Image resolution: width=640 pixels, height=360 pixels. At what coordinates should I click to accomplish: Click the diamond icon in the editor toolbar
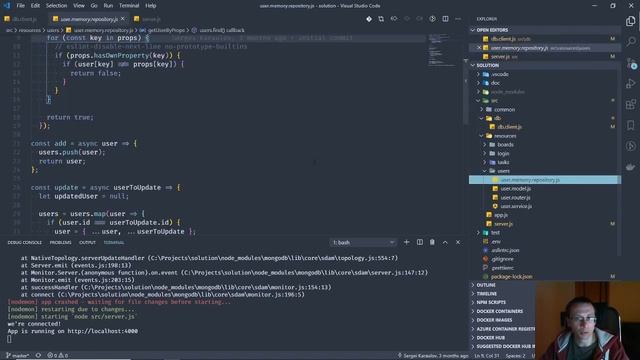point(369,19)
